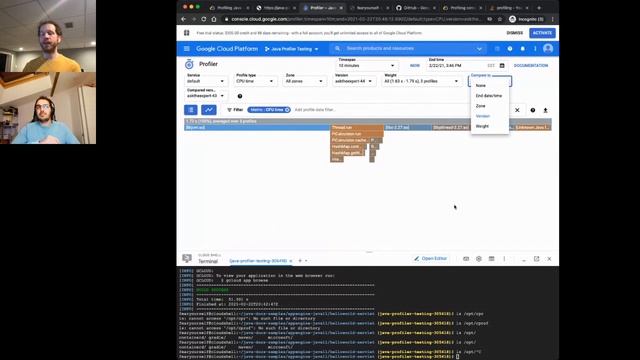Open the Weight dropdown
Image resolution: width=640 pixels, height=360 pixels.
click(x=421, y=81)
